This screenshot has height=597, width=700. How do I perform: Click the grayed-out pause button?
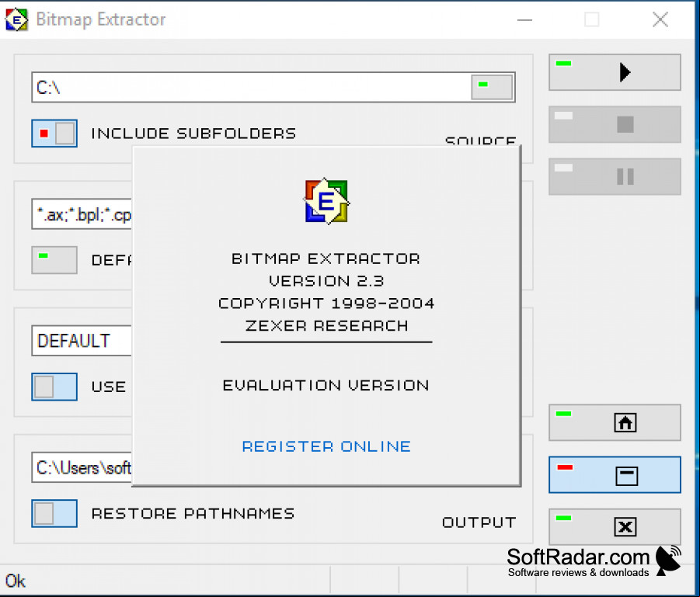[615, 177]
